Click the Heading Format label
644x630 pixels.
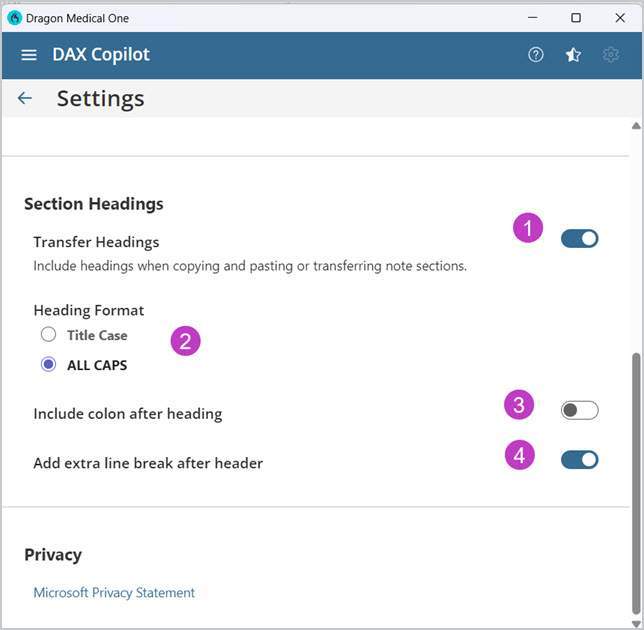(x=89, y=310)
